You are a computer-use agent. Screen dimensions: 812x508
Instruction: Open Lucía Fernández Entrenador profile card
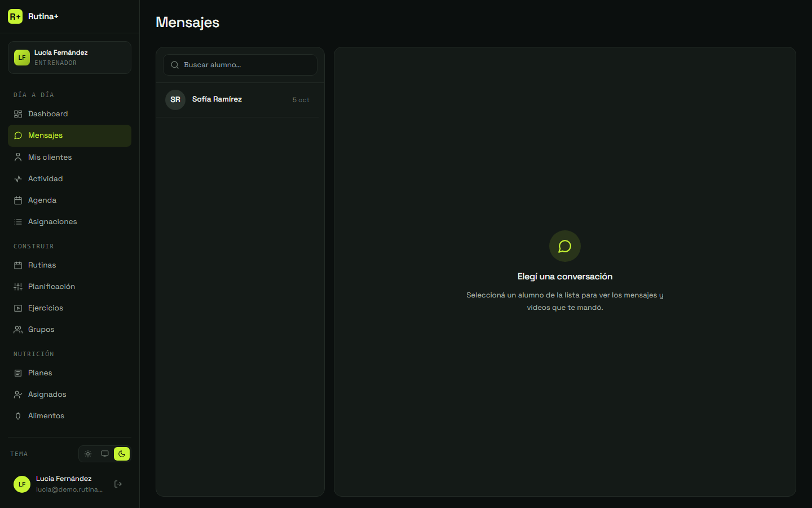69,58
